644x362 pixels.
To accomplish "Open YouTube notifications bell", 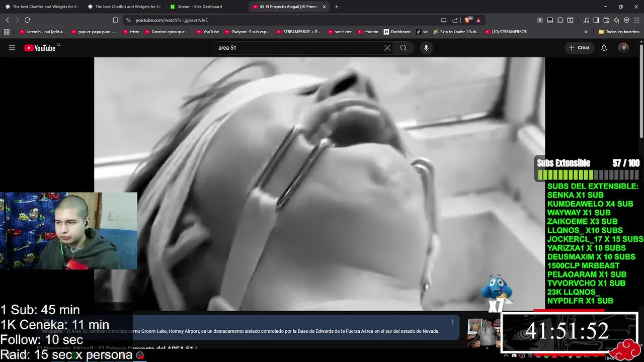I will (x=604, y=48).
